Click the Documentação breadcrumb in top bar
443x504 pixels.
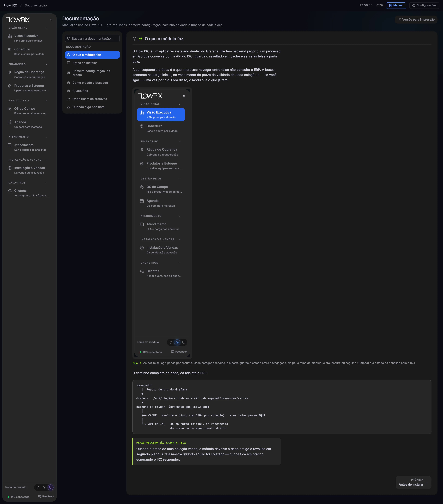[x=36, y=5]
